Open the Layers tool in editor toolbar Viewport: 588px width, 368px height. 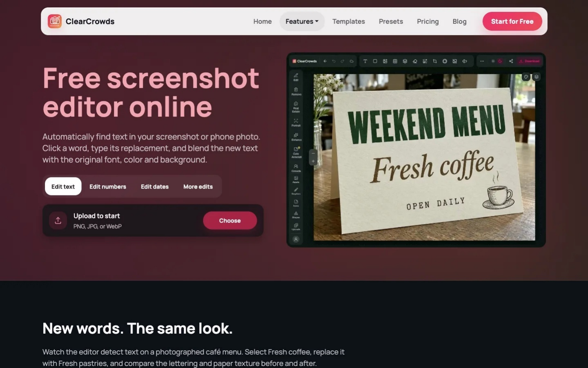pyautogui.click(x=405, y=61)
